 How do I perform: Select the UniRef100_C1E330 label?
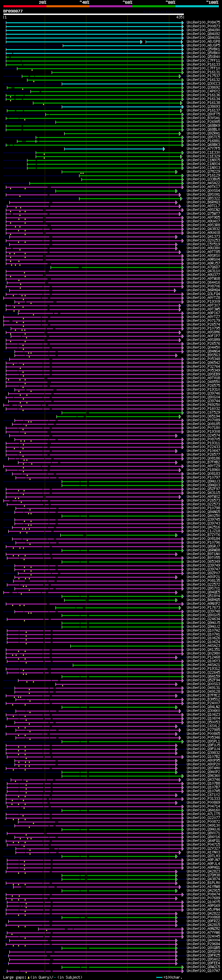(203, 153)
